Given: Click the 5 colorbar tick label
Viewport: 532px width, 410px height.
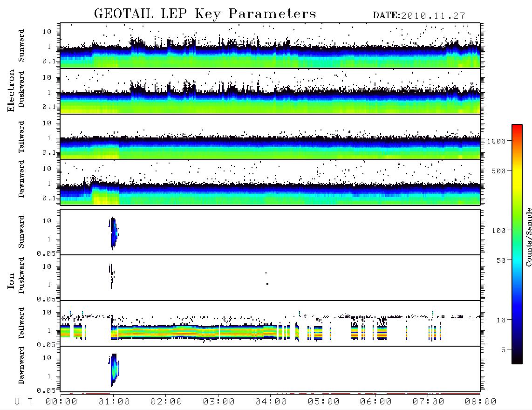Looking at the screenshot, I should pos(503,350).
